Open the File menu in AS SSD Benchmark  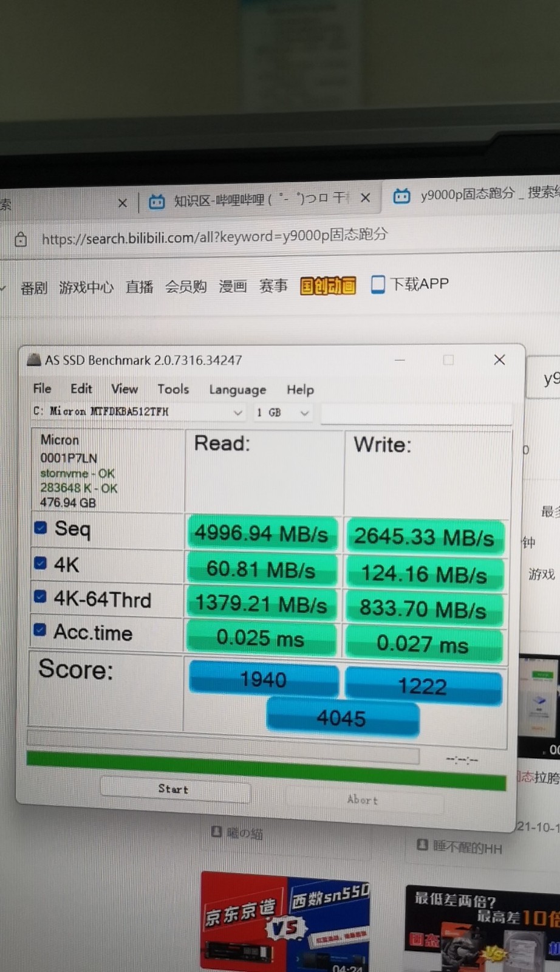42,388
